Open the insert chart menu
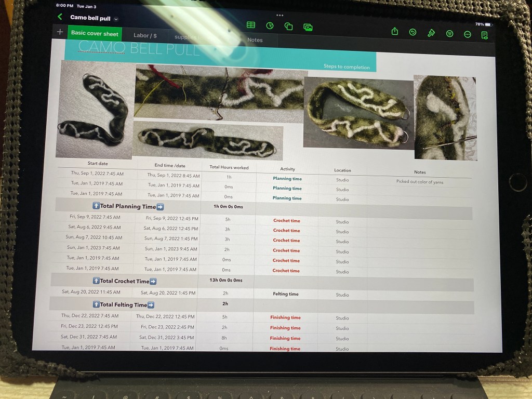The height and width of the screenshot is (399, 532). click(270, 26)
